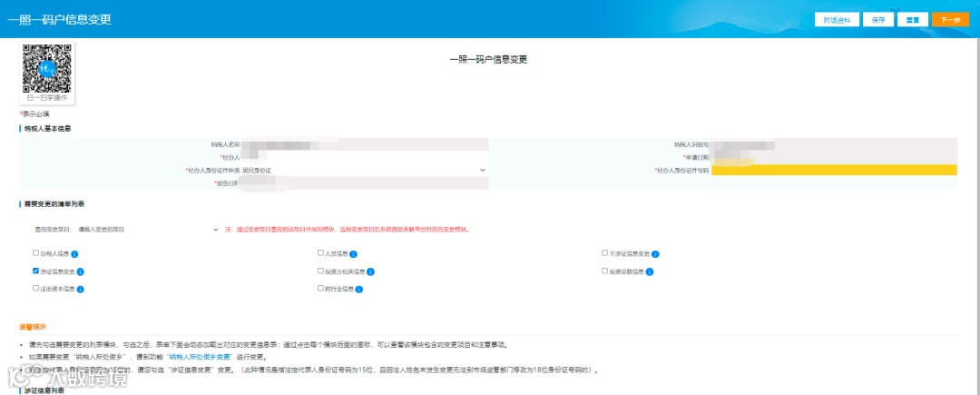Show info icon for 投资总额信息
Viewport: 980px width, 395px height.
(650, 272)
